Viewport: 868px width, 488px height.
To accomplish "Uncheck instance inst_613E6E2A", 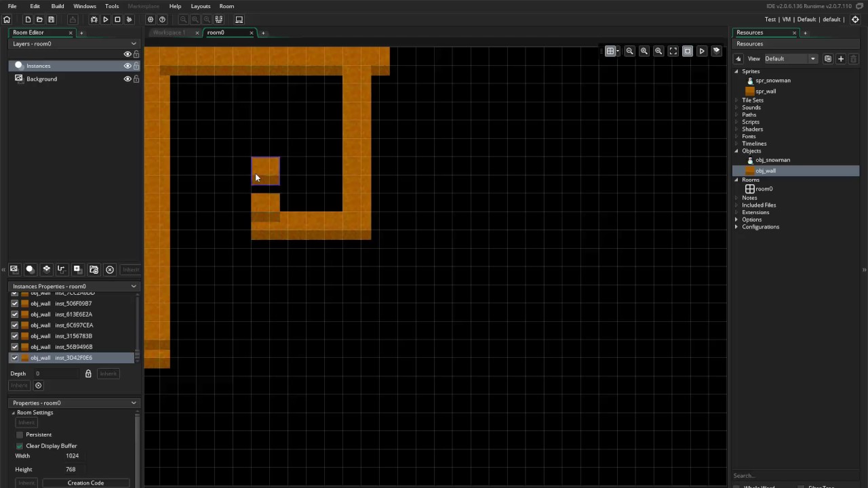I will (x=15, y=314).
